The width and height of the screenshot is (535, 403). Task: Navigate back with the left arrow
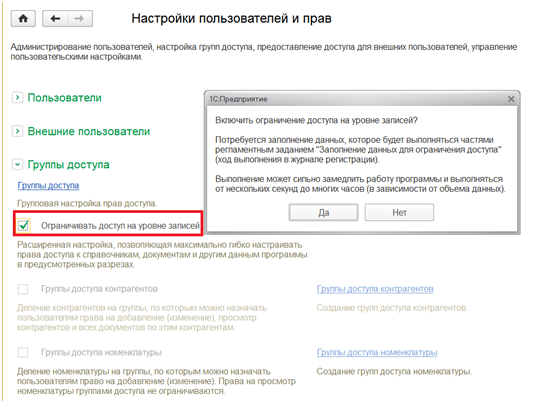tap(55, 18)
